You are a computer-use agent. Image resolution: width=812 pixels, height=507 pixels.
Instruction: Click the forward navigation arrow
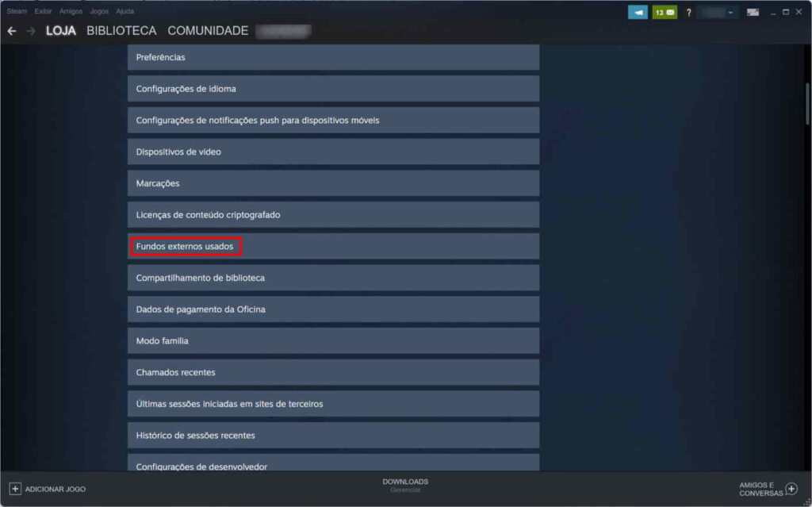31,31
